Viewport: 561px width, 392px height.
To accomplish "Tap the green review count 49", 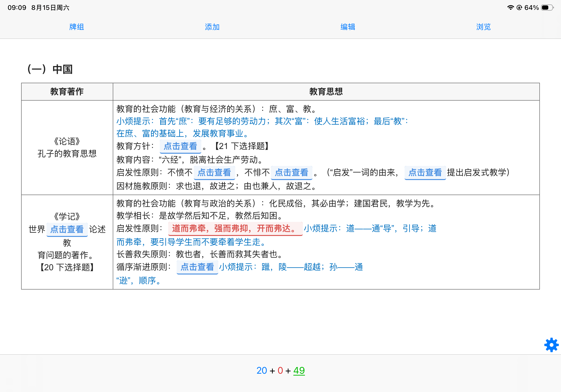I will click(x=299, y=370).
